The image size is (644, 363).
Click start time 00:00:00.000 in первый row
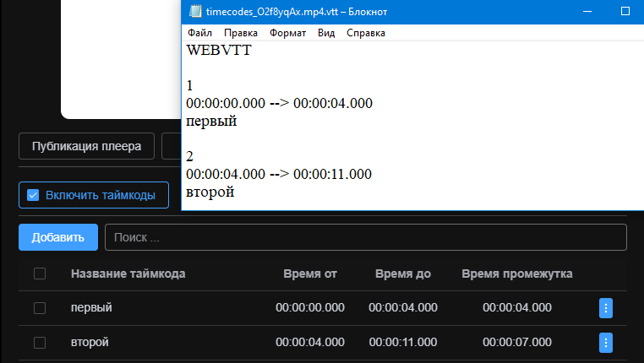(310, 307)
